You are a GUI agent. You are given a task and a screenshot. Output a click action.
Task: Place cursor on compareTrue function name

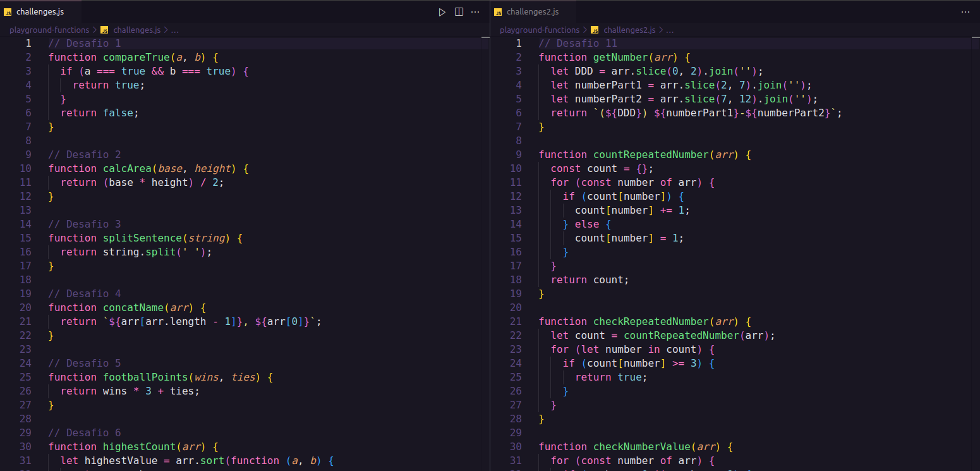click(136, 57)
